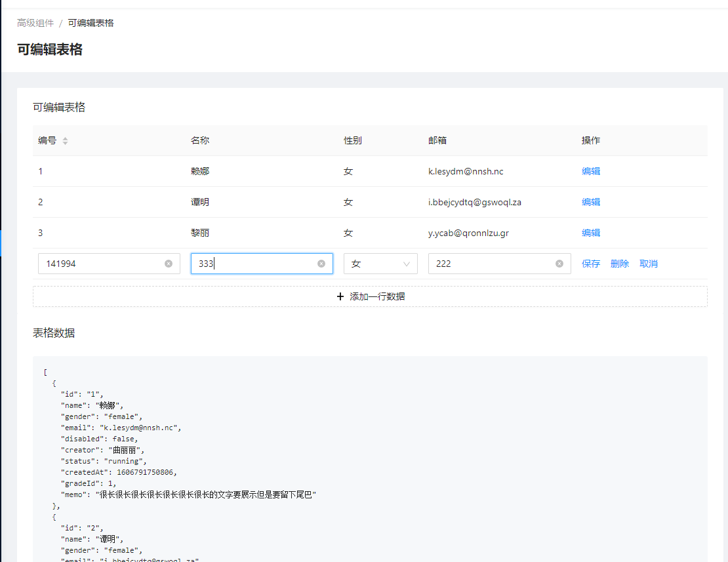This screenshot has height=562, width=728.
Task: Navigate to 高级组件 in the breadcrumb
Action: point(35,22)
